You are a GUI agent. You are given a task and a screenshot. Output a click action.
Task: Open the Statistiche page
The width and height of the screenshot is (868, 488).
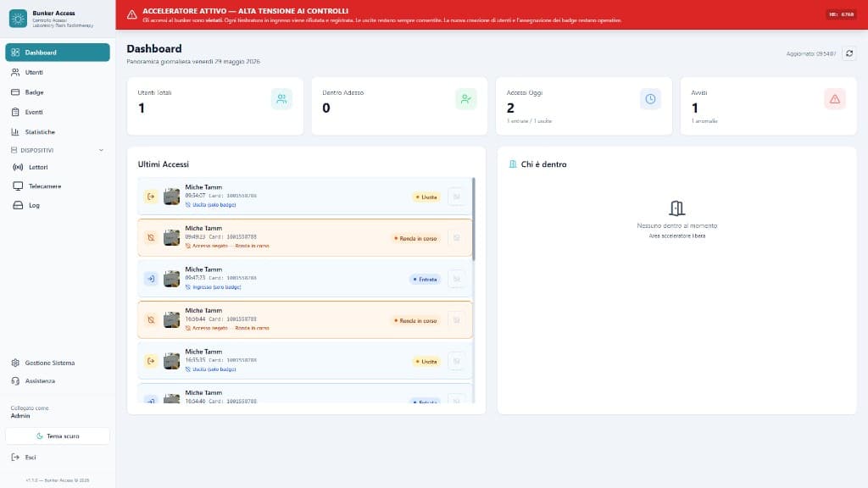tap(58, 132)
